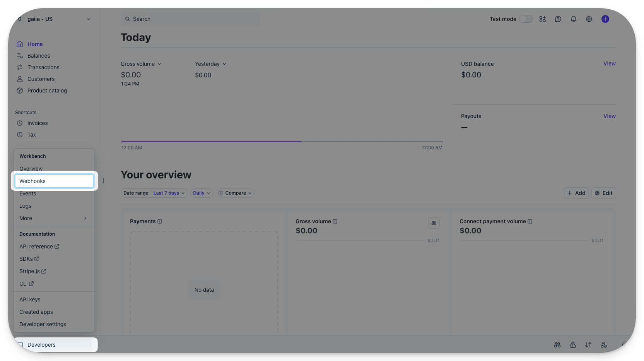This screenshot has height=361, width=644.
Task: Click binoculars icon in bottom bar
Action: [557, 345]
